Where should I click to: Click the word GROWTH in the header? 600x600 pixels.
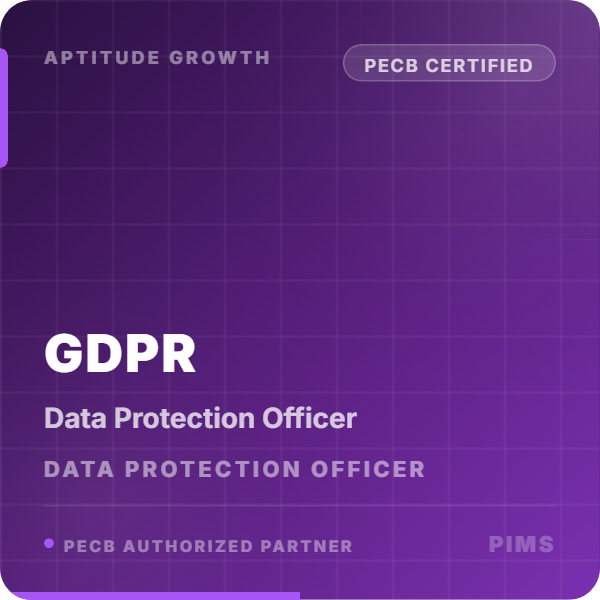tap(220, 57)
